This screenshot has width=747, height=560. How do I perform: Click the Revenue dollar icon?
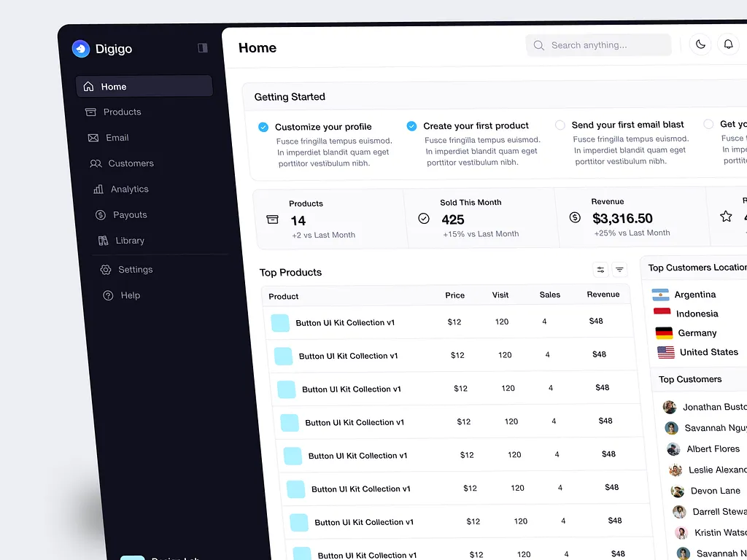[575, 217]
